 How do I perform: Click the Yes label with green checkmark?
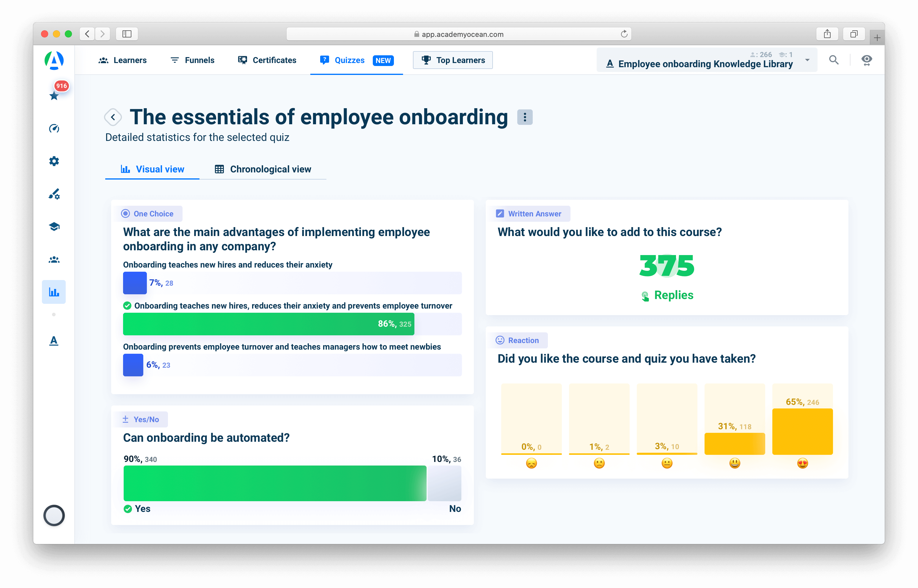pyautogui.click(x=137, y=509)
